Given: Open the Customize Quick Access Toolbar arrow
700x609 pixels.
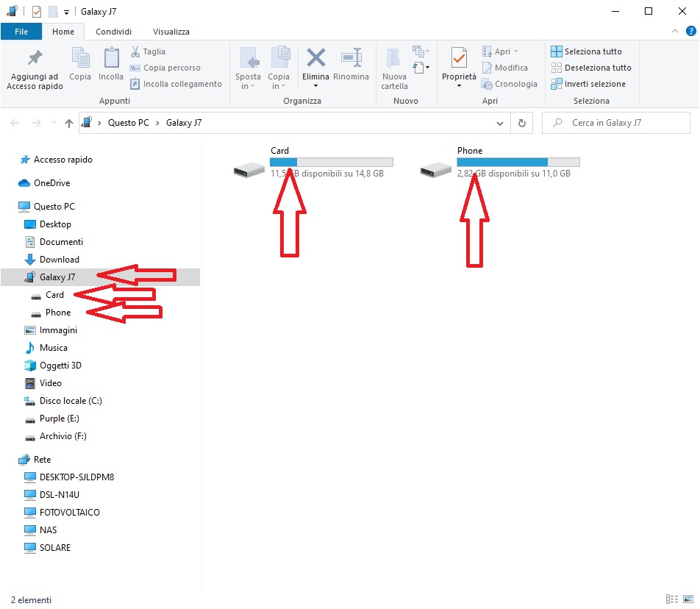Looking at the screenshot, I should (66, 13).
